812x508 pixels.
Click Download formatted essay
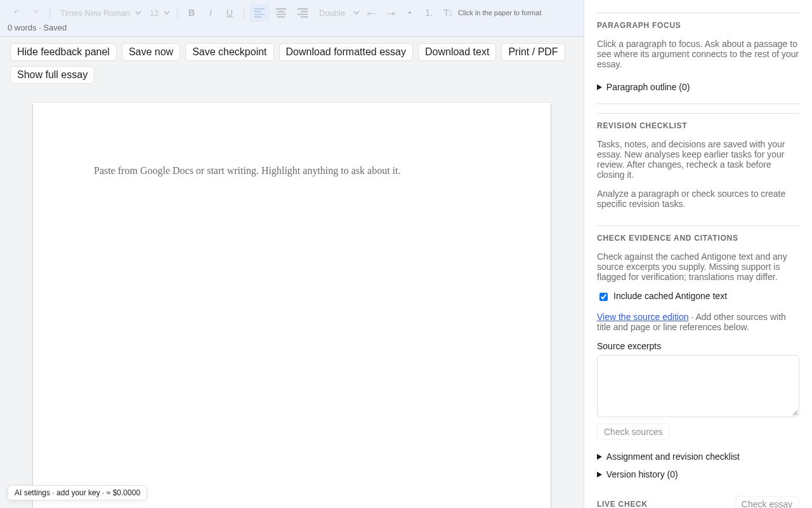(346, 52)
